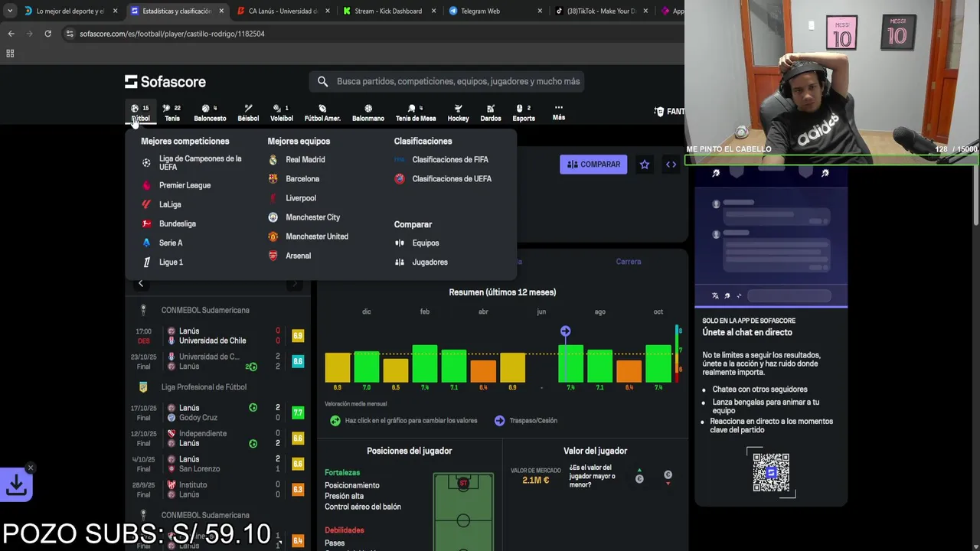Open Independiente vs Lanús 12/10/25 match
980x551 pixels.
tap(219, 439)
